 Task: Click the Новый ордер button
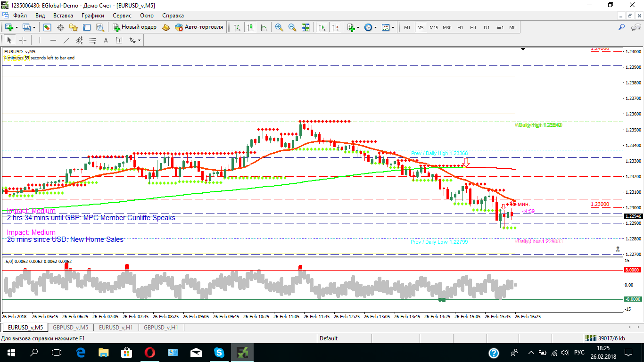coord(135,27)
